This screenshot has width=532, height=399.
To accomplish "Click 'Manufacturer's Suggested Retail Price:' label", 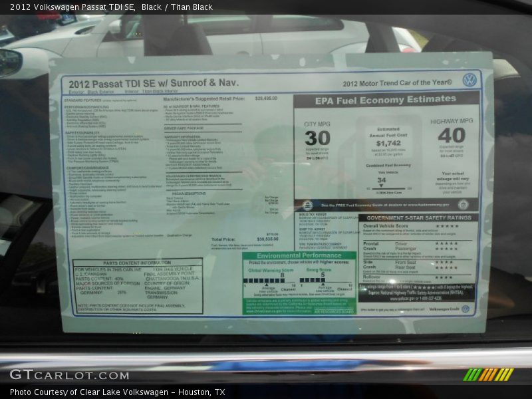I will coord(204,99).
